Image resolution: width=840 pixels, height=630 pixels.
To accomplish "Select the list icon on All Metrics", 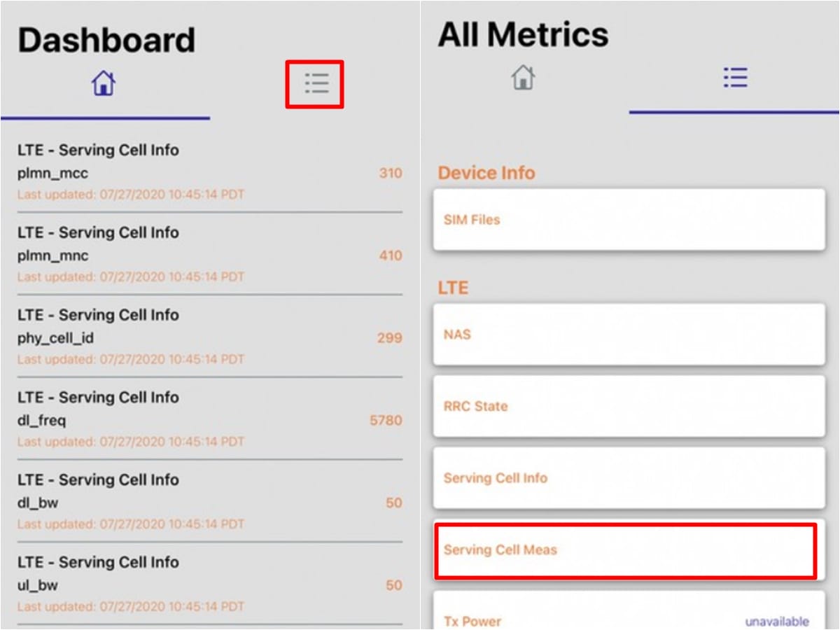I will tap(736, 77).
